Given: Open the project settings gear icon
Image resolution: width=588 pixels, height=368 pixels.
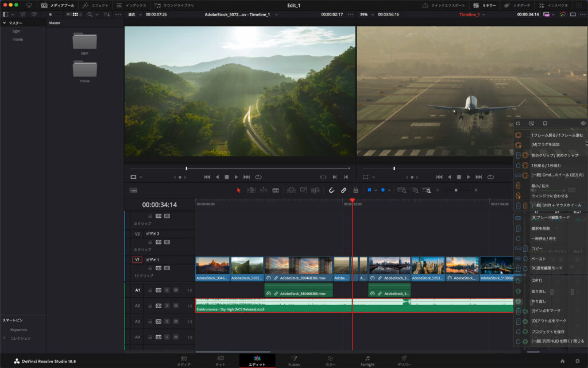Looking at the screenshot, I should pos(578,361).
